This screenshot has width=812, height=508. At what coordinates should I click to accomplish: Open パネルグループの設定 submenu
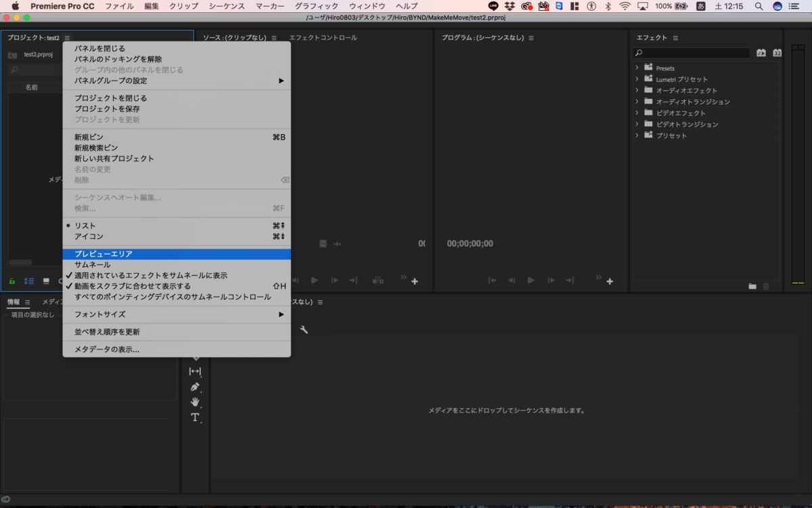[177, 81]
